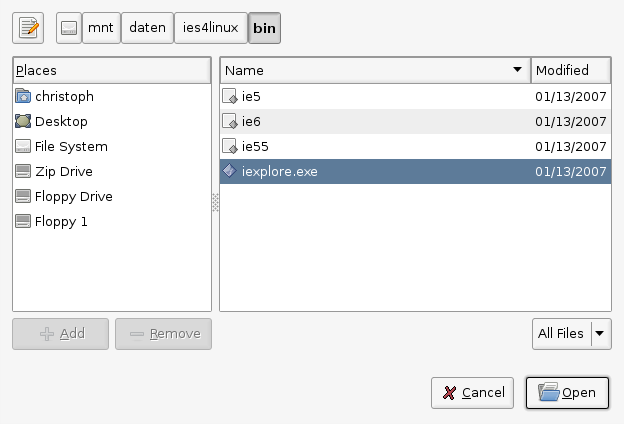Select the Desktop icon in Places
Viewport: 624px width, 424px height.
[x=23, y=121]
